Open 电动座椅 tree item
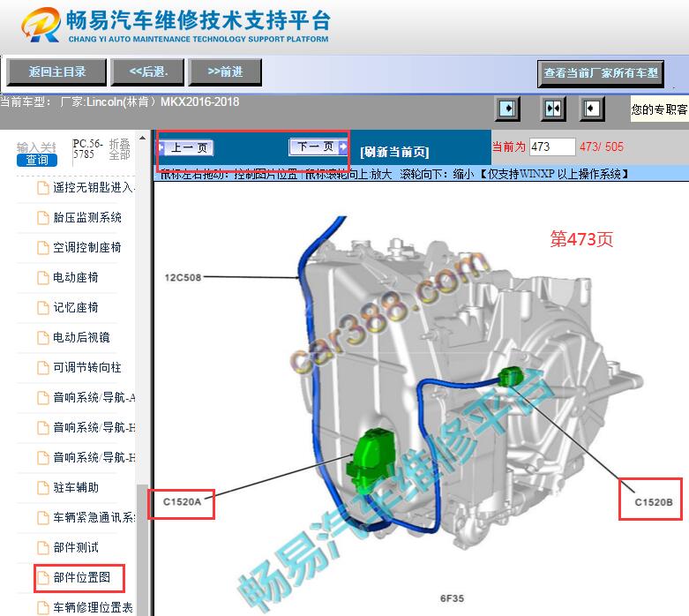Image resolution: width=689 pixels, height=616 pixels. click(76, 277)
